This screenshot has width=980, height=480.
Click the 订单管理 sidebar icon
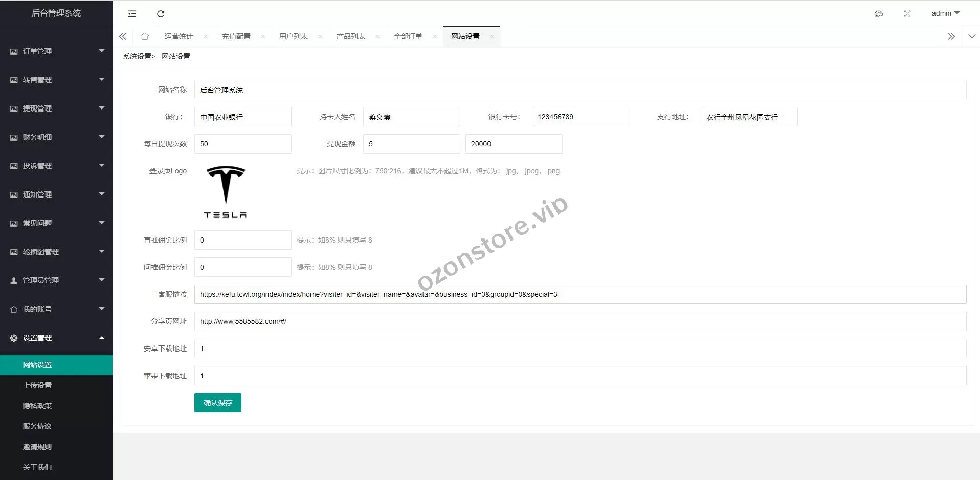pos(13,51)
